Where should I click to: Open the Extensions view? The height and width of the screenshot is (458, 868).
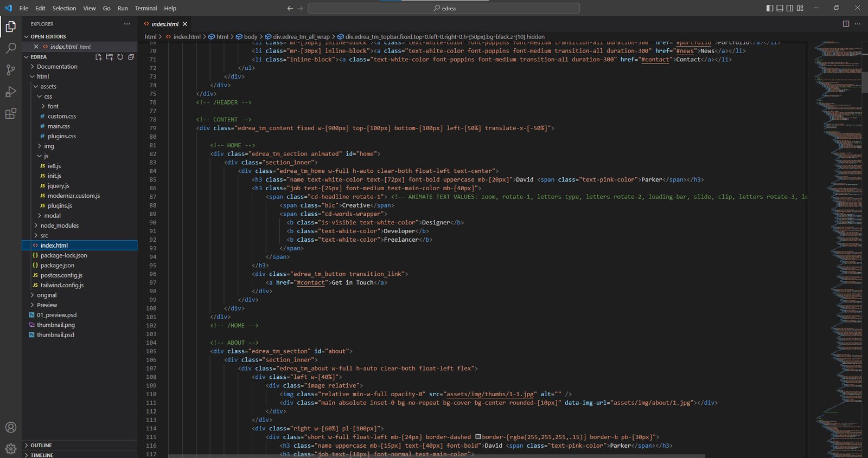coord(11,114)
